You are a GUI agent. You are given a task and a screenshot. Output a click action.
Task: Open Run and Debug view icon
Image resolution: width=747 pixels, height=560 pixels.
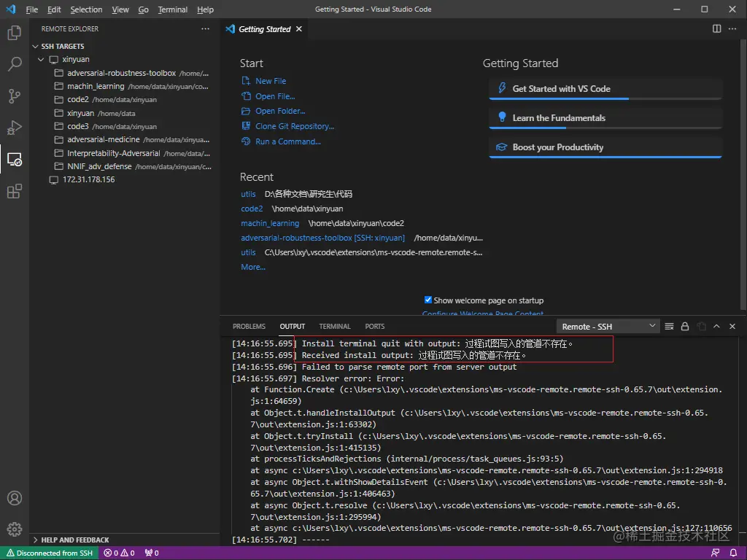[14, 128]
